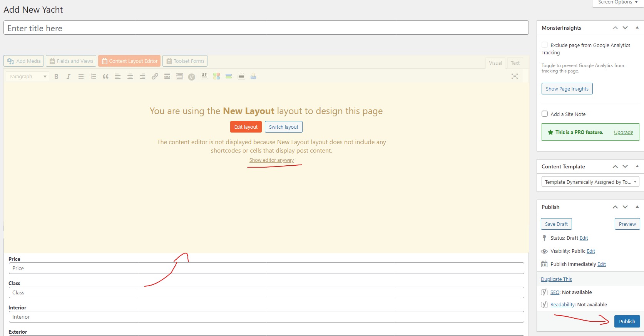Click the person silhouette toolbar icon

click(x=253, y=76)
